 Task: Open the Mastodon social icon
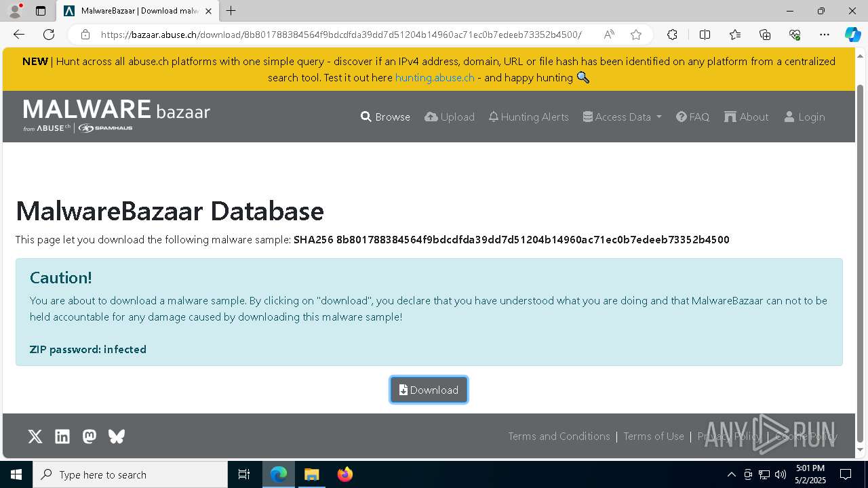(x=90, y=436)
